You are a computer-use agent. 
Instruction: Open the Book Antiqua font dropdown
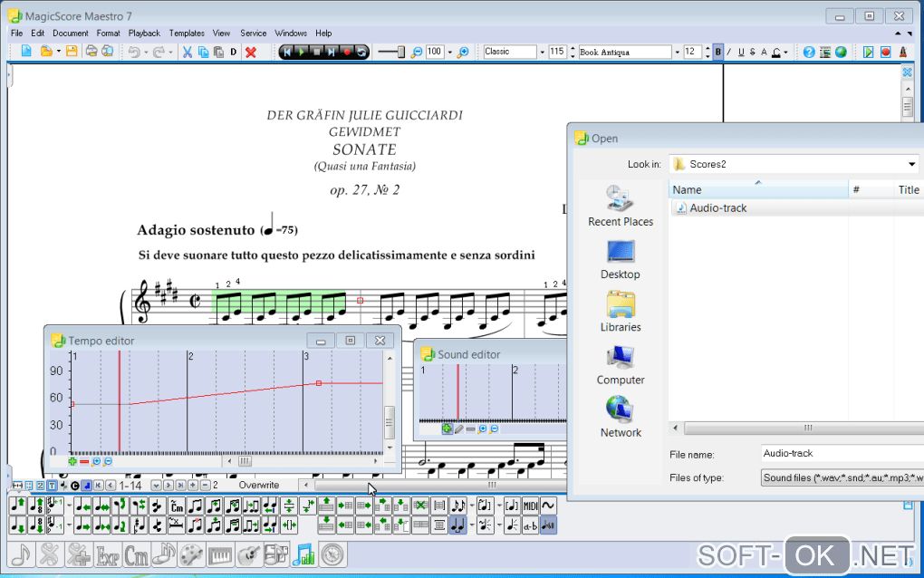pyautogui.click(x=676, y=52)
